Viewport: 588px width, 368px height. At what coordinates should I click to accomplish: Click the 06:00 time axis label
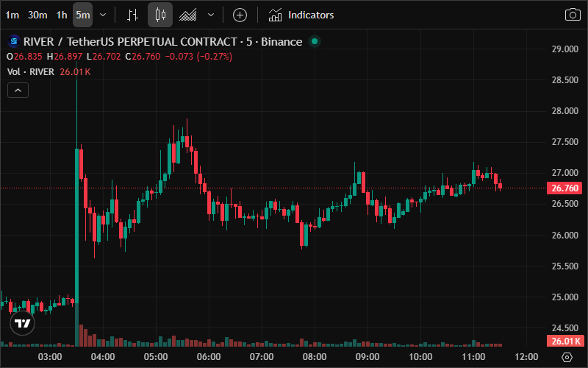click(x=209, y=357)
